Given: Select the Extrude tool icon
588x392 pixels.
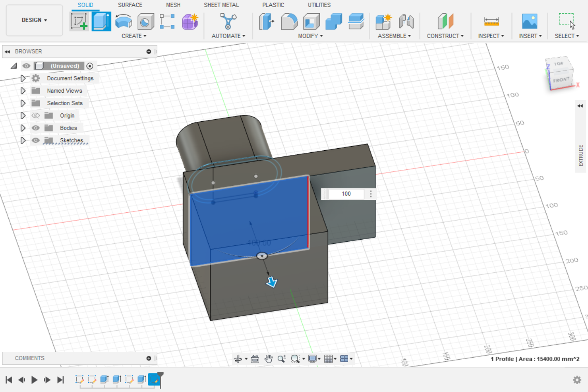Looking at the screenshot, I should point(101,21).
